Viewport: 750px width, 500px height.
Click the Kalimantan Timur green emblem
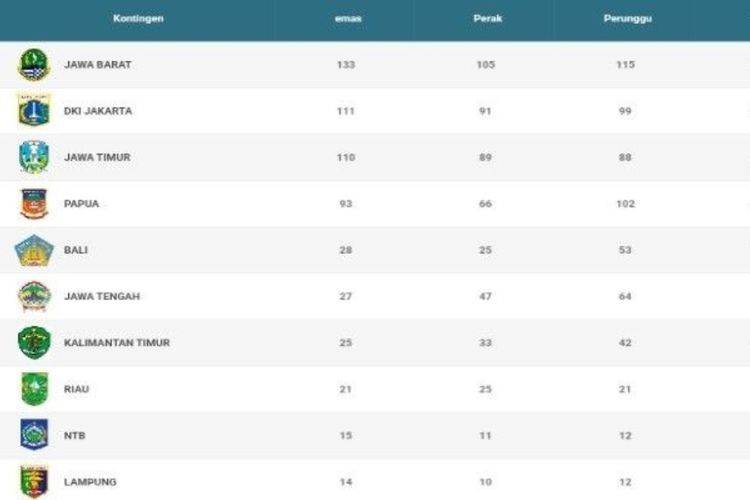[34, 343]
